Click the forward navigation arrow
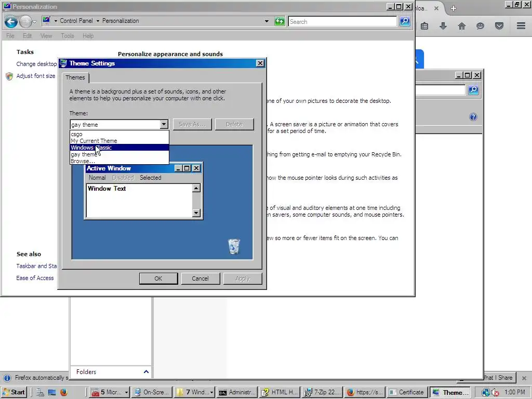The image size is (532, 399). click(25, 22)
